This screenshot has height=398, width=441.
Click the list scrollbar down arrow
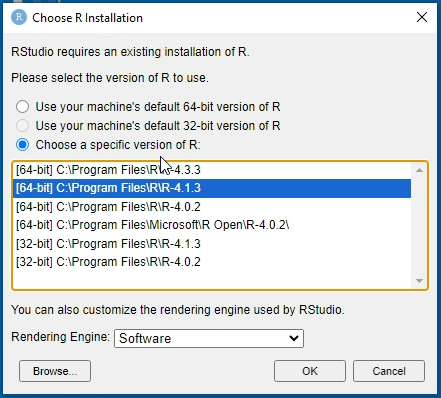click(419, 281)
